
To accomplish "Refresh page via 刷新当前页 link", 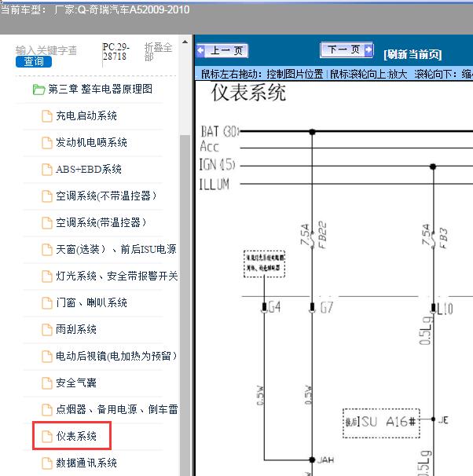I will pyautogui.click(x=412, y=54).
